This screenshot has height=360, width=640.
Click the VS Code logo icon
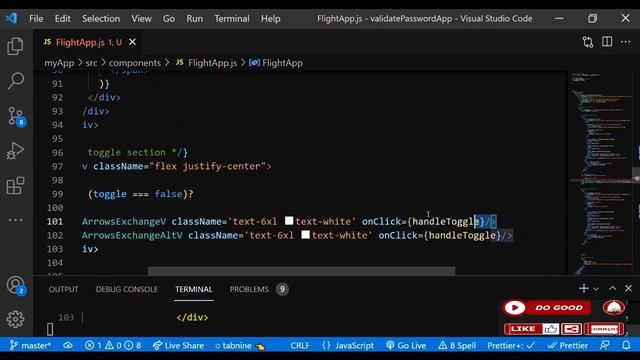pos(11,18)
